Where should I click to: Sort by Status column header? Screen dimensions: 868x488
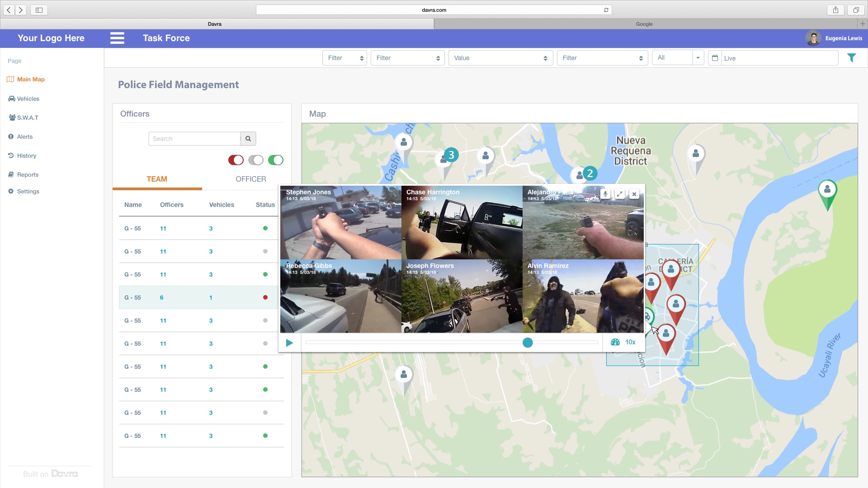click(265, 205)
